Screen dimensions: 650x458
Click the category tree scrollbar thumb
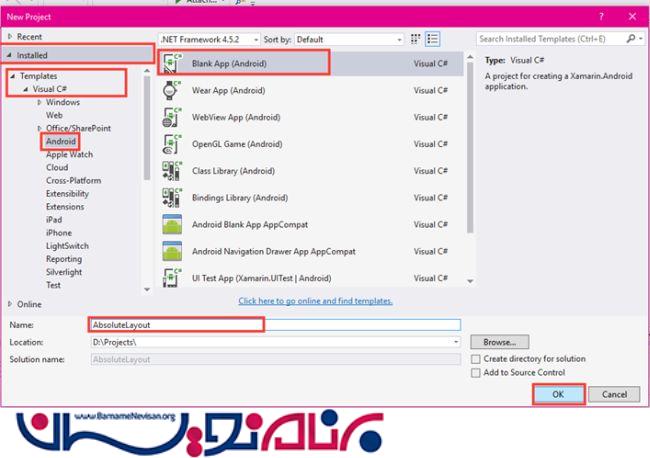point(147,128)
